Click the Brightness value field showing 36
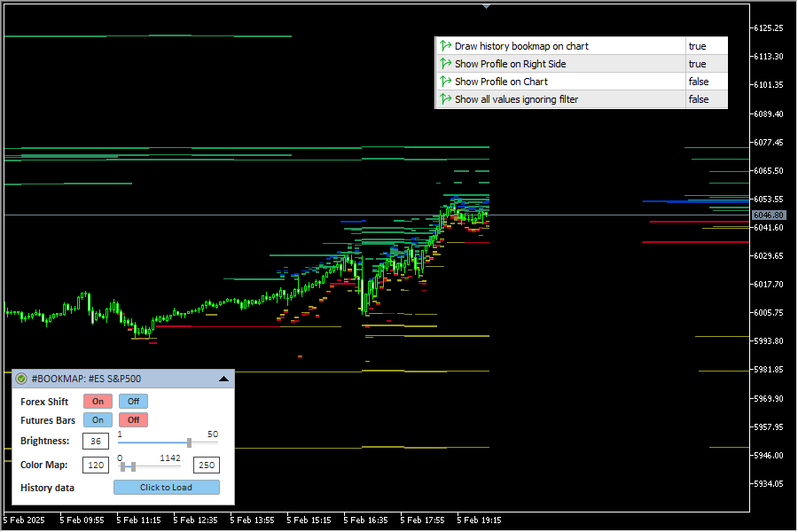798x532 pixels. [95, 442]
